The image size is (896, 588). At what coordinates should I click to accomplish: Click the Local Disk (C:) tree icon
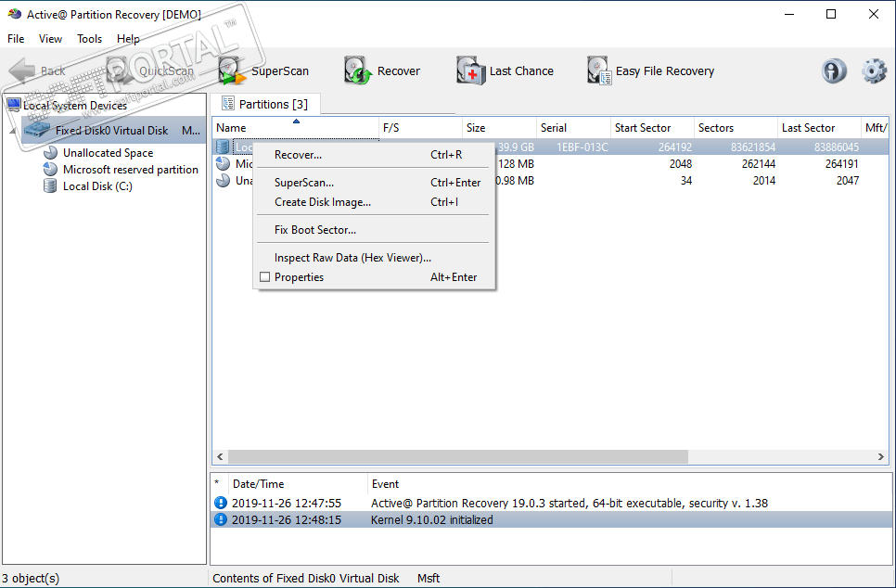pos(51,185)
